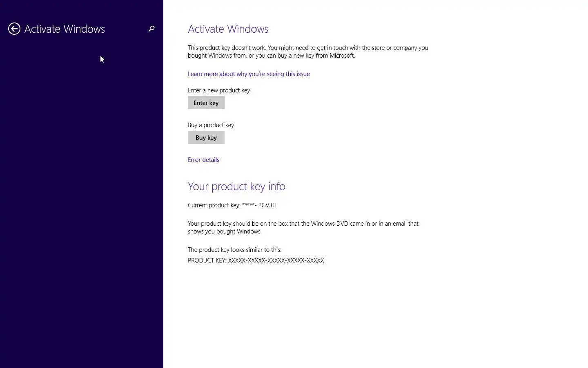Open 'Learn more about why you're seeing this issue'

(249, 74)
